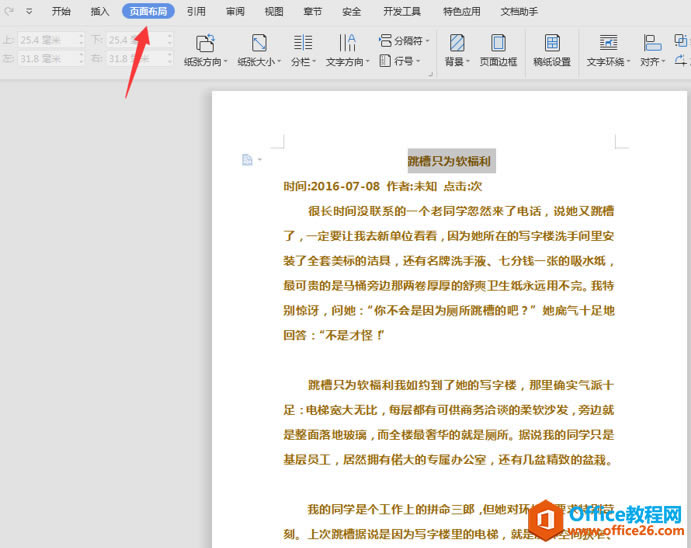Expand the 对齐 dropdown arrow
This screenshot has width=691, height=548.
click(663, 62)
